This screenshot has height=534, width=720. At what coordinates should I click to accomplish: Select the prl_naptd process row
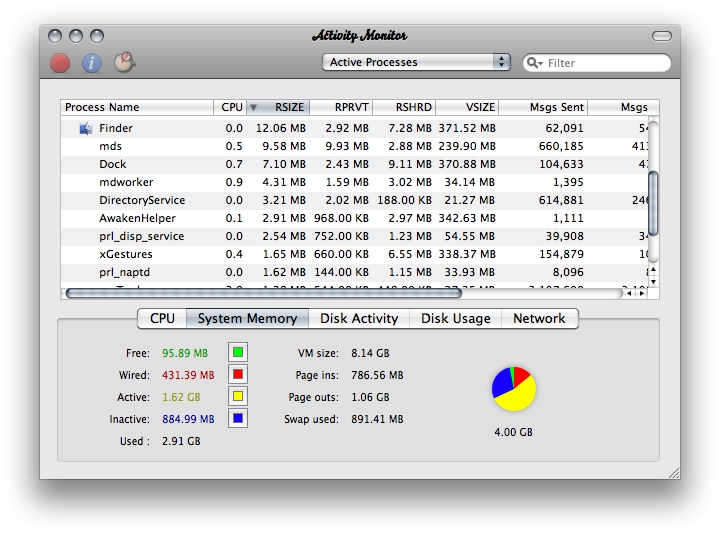(354, 272)
